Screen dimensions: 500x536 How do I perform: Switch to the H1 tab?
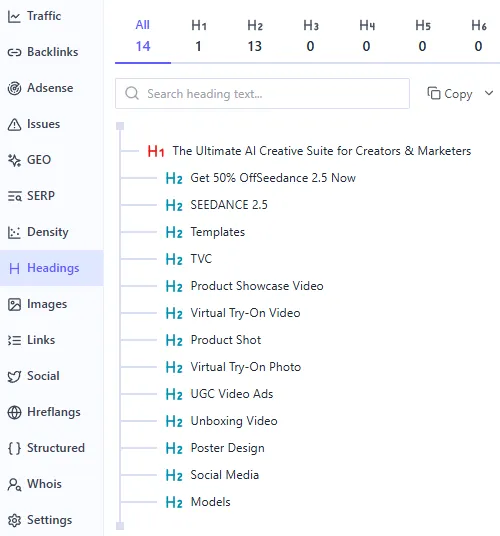click(x=199, y=36)
